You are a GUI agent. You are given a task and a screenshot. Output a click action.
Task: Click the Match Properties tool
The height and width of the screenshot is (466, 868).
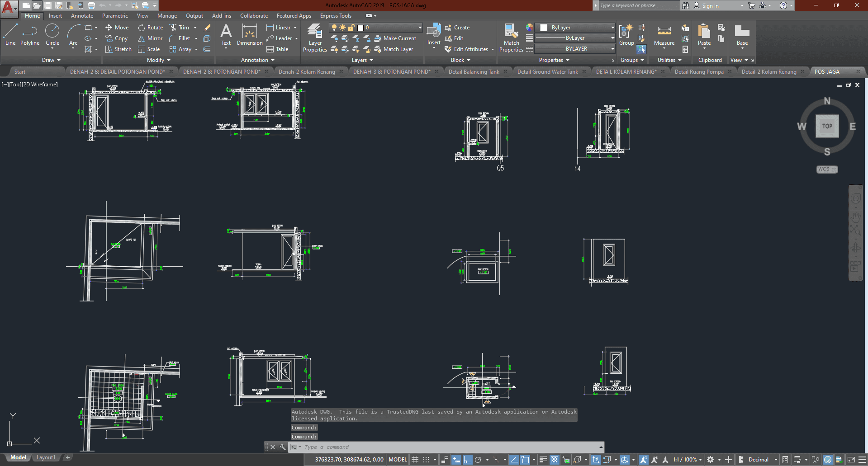point(511,38)
